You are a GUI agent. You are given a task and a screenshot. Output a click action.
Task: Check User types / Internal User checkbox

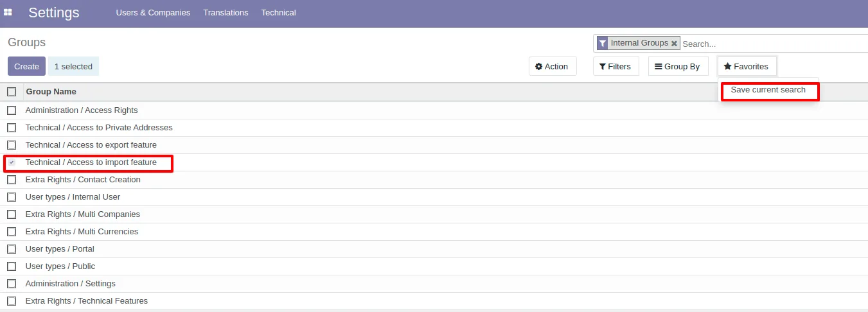[12, 197]
